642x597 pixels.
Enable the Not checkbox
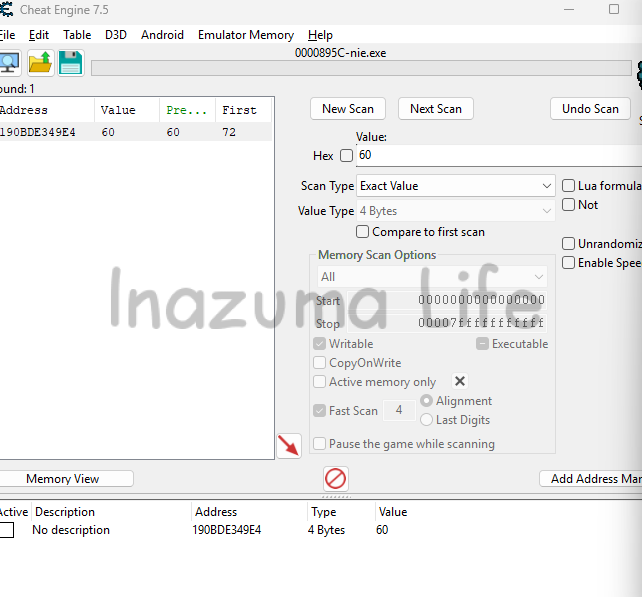click(x=568, y=205)
